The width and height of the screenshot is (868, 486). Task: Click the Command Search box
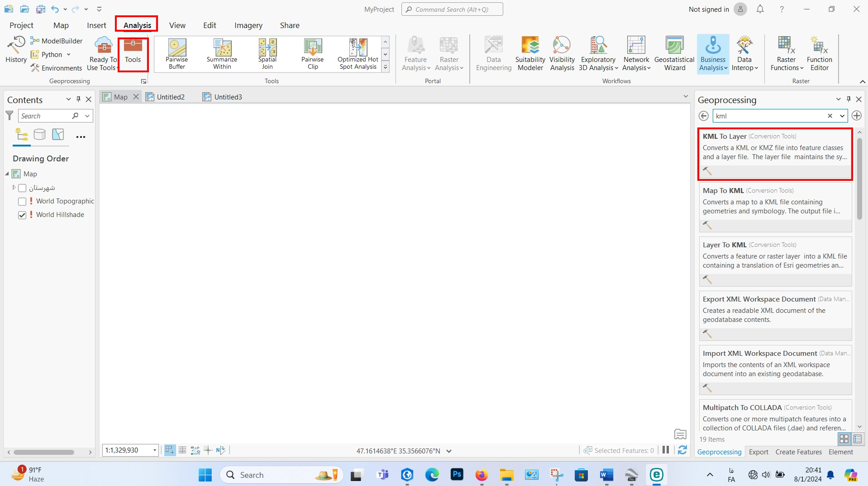452,9
